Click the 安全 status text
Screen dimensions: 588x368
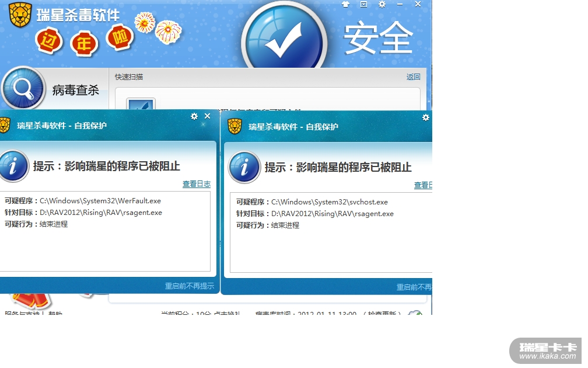pyautogui.click(x=378, y=37)
